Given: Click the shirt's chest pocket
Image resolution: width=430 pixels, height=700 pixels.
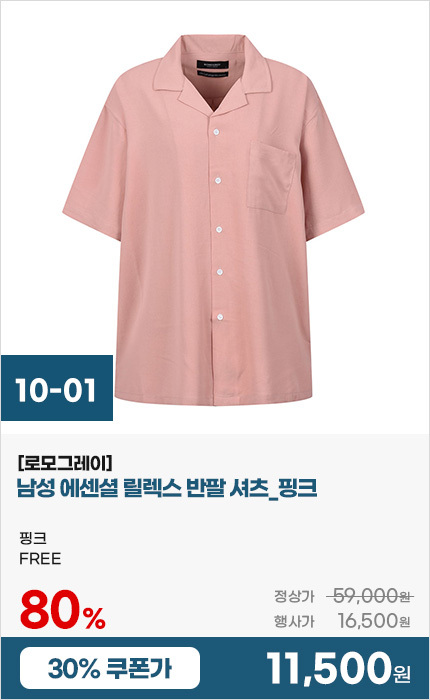Looking at the screenshot, I should pos(272,177).
